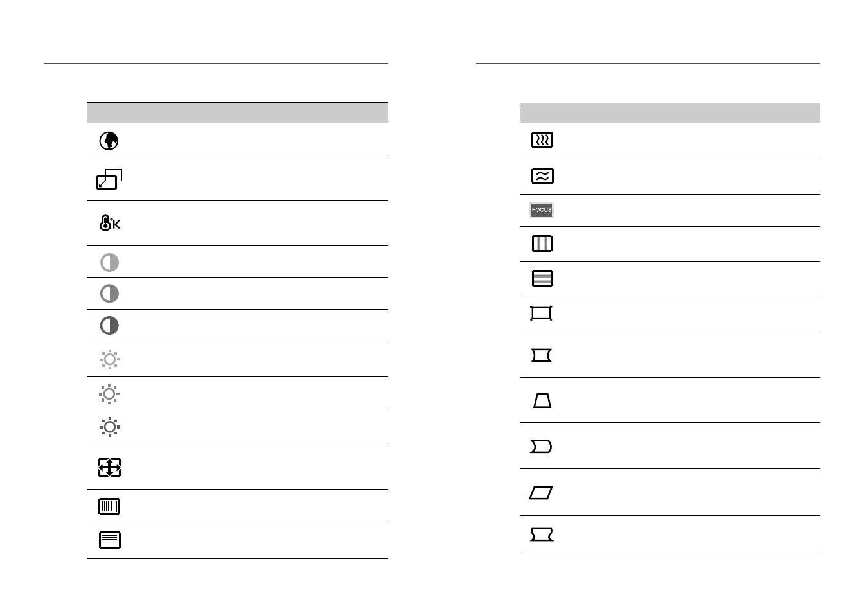Click the color temperature thermometer K icon
The width and height of the screenshot is (868, 613).
(109, 223)
